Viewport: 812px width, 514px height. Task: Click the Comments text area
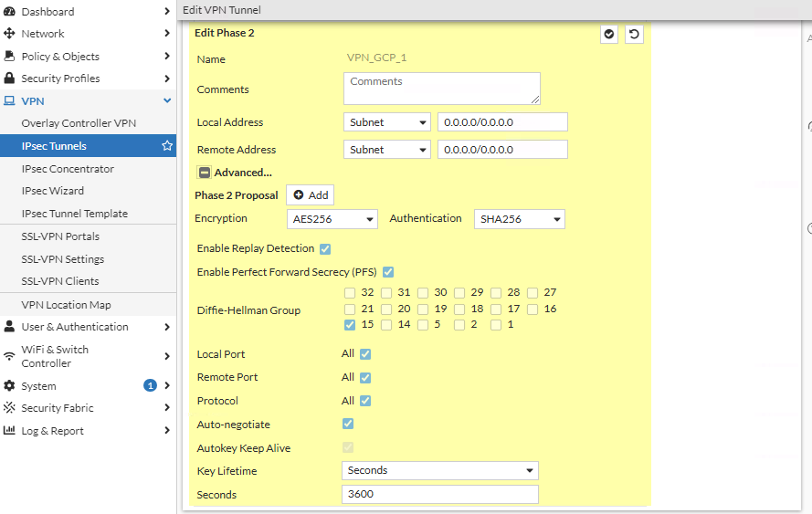tap(442, 89)
